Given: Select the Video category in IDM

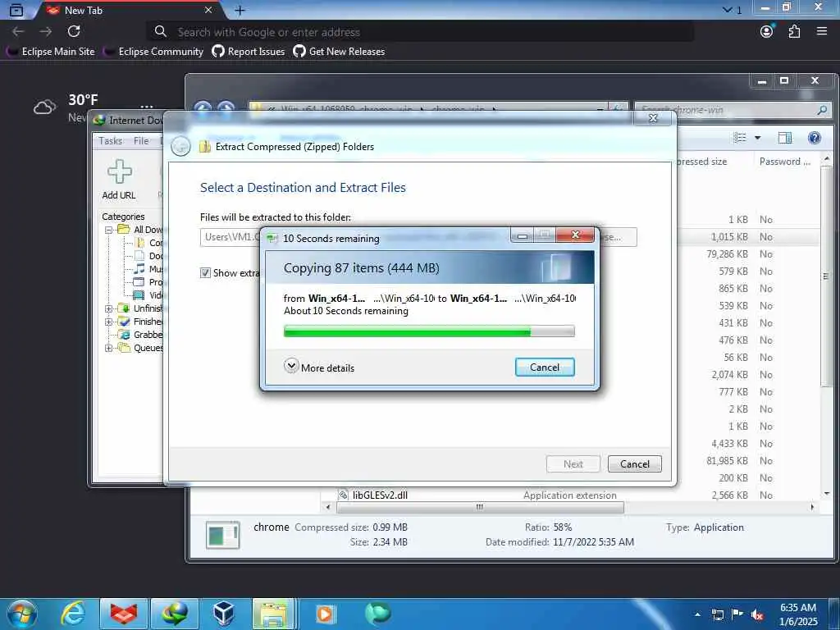Looking at the screenshot, I should [149, 295].
